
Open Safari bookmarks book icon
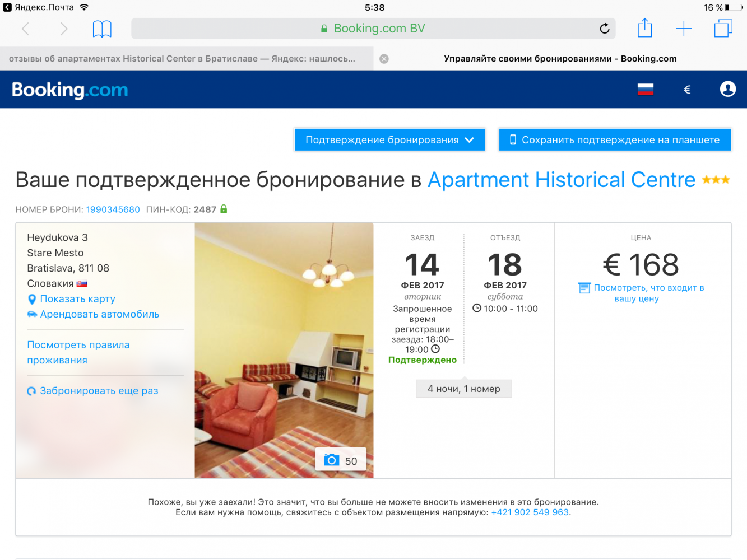(x=102, y=29)
